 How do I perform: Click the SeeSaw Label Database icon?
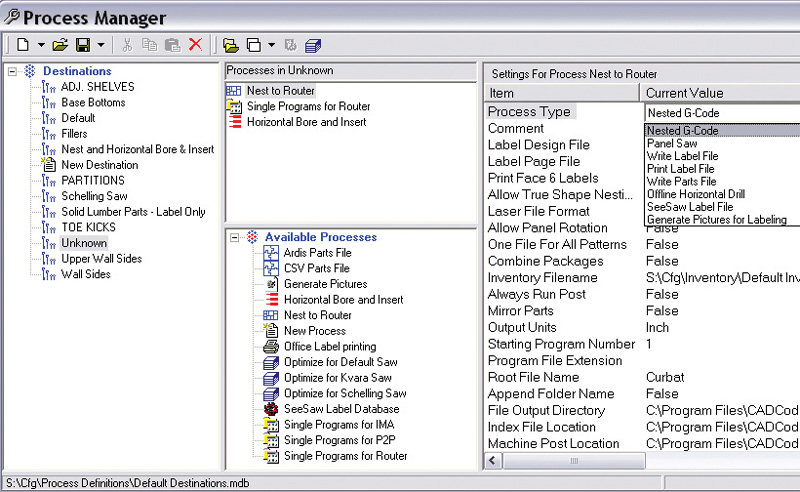[x=270, y=409]
